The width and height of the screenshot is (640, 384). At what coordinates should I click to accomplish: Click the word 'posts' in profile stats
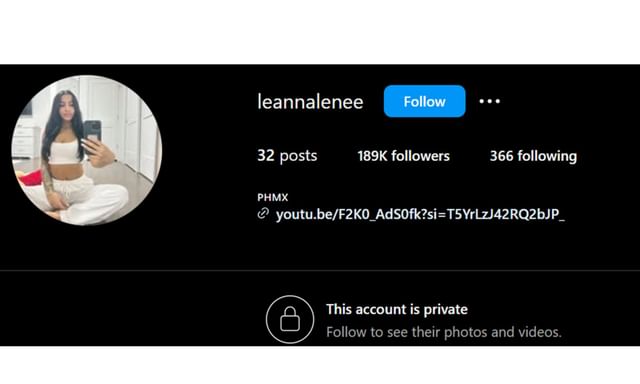(298, 156)
